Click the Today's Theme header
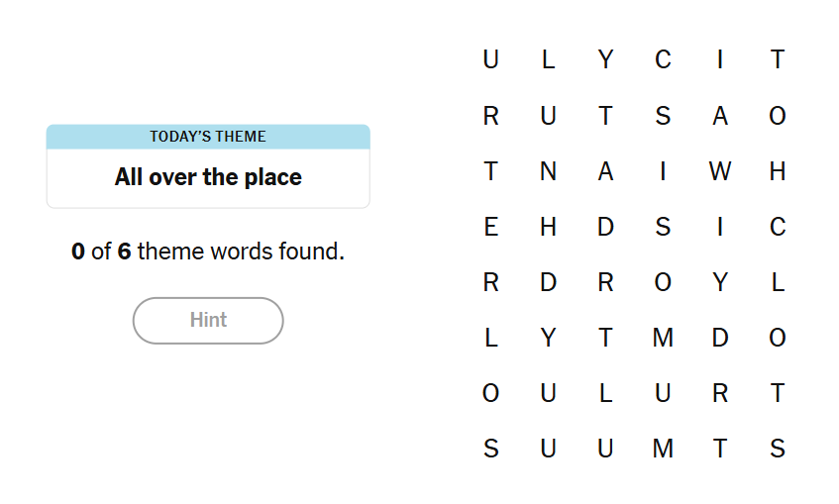This screenshot has width=839, height=504. pyautogui.click(x=208, y=137)
